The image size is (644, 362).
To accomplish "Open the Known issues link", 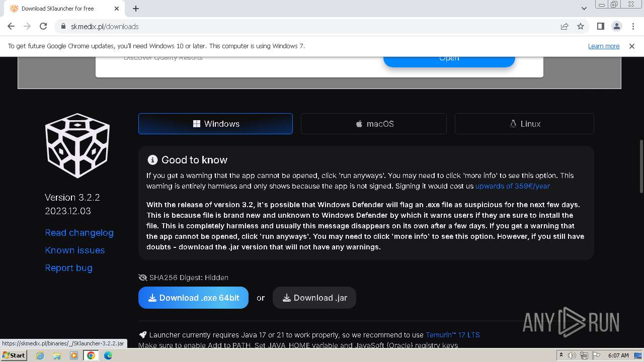I will click(x=75, y=250).
